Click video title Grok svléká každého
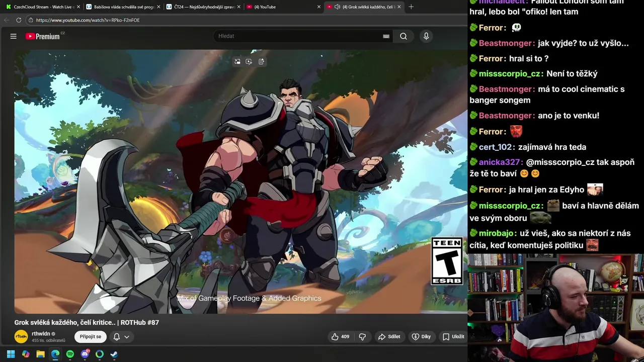 [x=87, y=322]
